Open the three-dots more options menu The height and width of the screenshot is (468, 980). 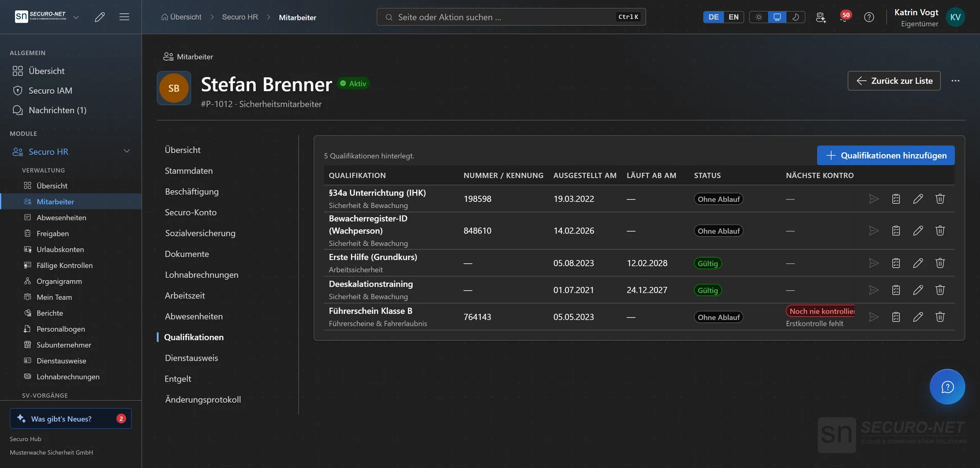(x=955, y=81)
